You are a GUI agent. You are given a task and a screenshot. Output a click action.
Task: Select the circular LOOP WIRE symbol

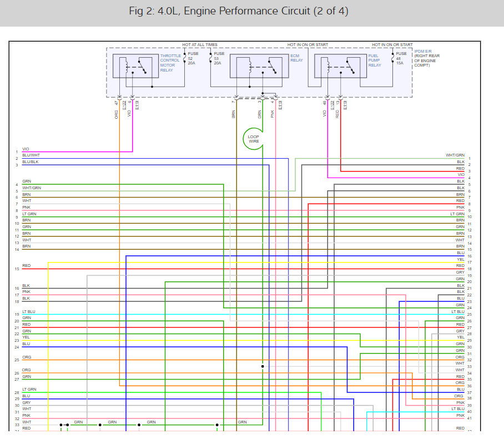[254, 139]
